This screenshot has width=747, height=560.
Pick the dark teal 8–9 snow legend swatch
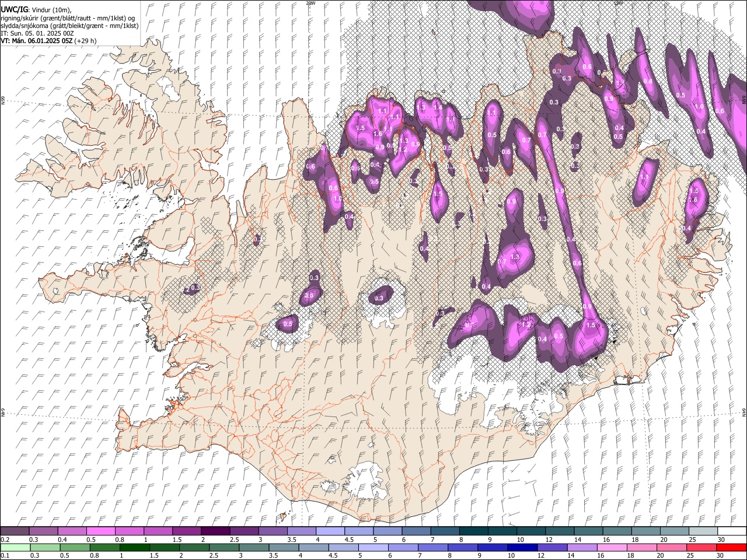[473, 531]
